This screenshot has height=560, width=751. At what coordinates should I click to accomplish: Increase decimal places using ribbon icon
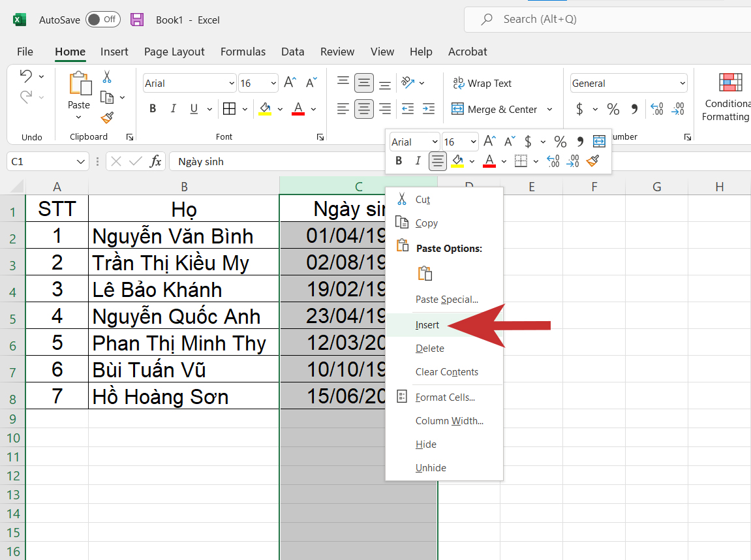click(656, 109)
